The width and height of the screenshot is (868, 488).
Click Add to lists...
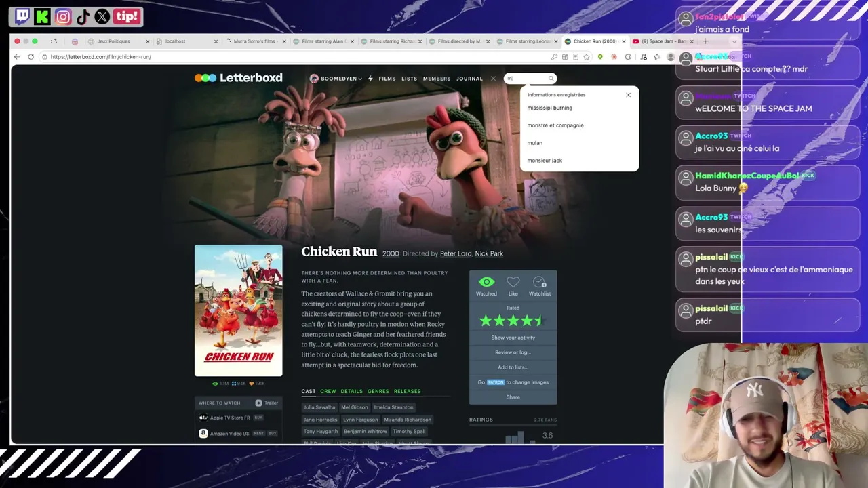pyautogui.click(x=513, y=367)
